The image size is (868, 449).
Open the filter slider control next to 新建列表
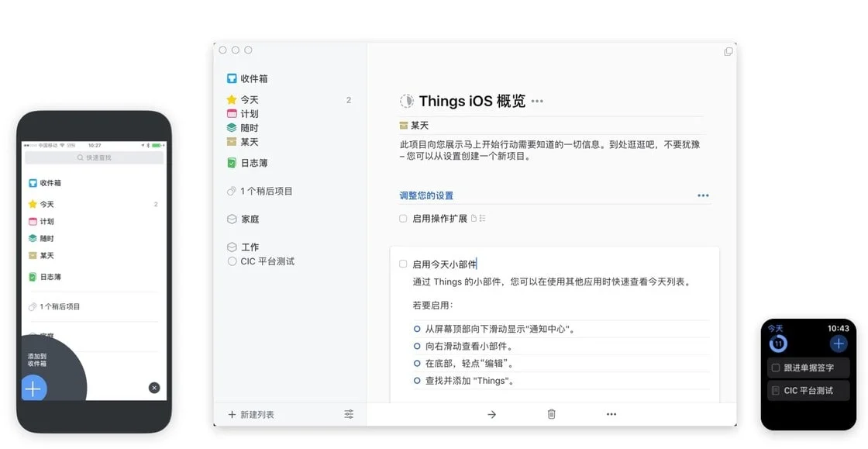coord(349,414)
